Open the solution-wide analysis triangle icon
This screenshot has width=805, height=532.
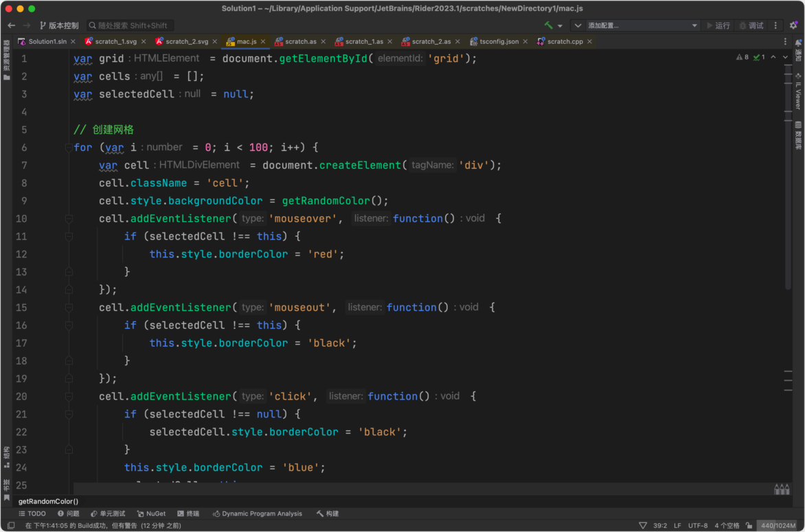[643, 525]
